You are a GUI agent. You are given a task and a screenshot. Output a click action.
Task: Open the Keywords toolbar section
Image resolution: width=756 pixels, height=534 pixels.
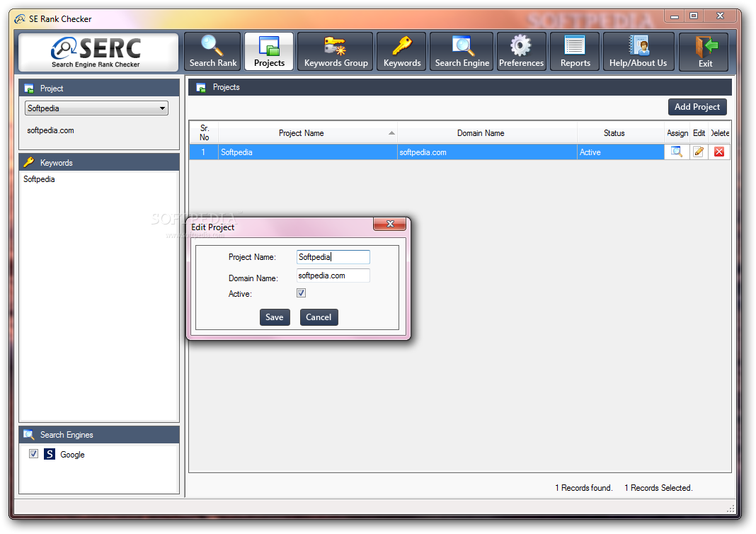point(401,52)
